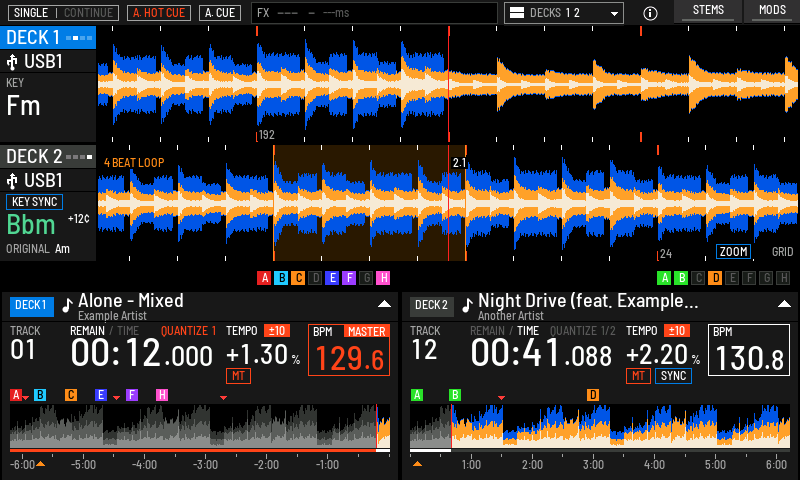Image resolution: width=800 pixels, height=480 pixels.
Task: Select Deck 2 empty hot cue E pad
Action: pyautogui.click(x=732, y=278)
